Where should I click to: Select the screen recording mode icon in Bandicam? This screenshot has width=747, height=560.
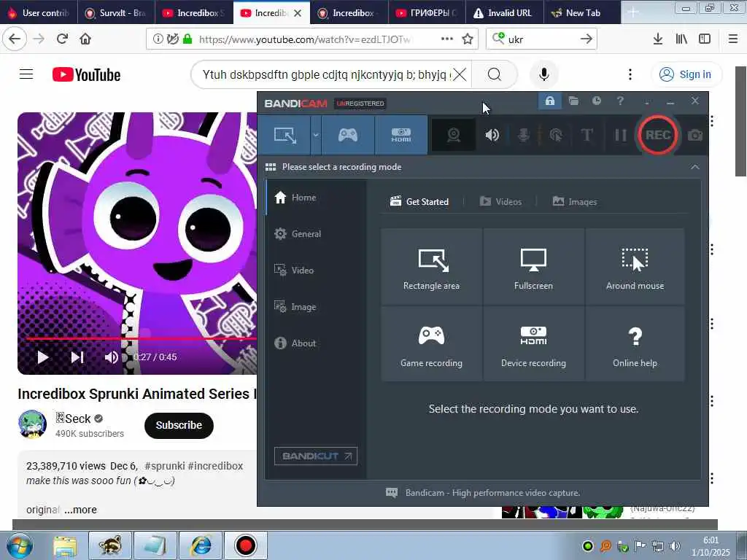click(x=285, y=135)
